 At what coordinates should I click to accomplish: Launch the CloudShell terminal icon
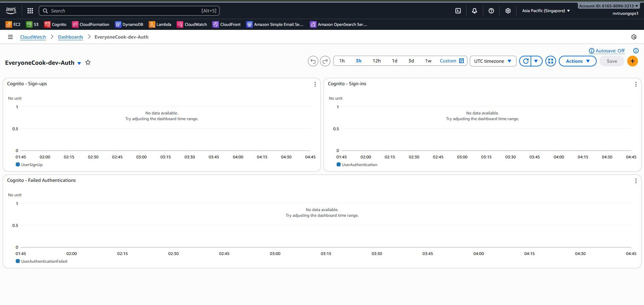tap(458, 11)
